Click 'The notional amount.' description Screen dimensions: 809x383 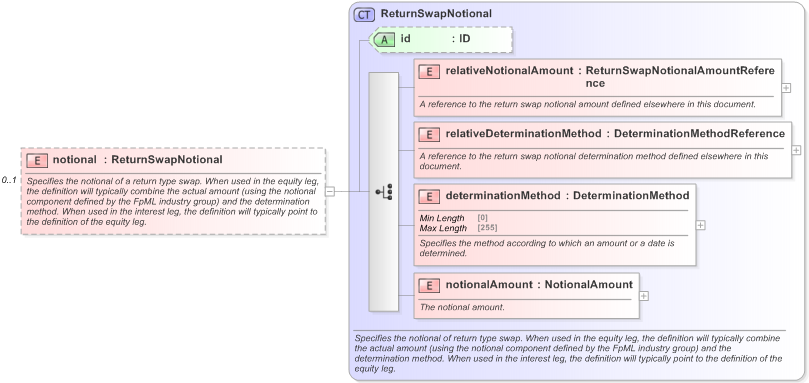[x=461, y=307]
